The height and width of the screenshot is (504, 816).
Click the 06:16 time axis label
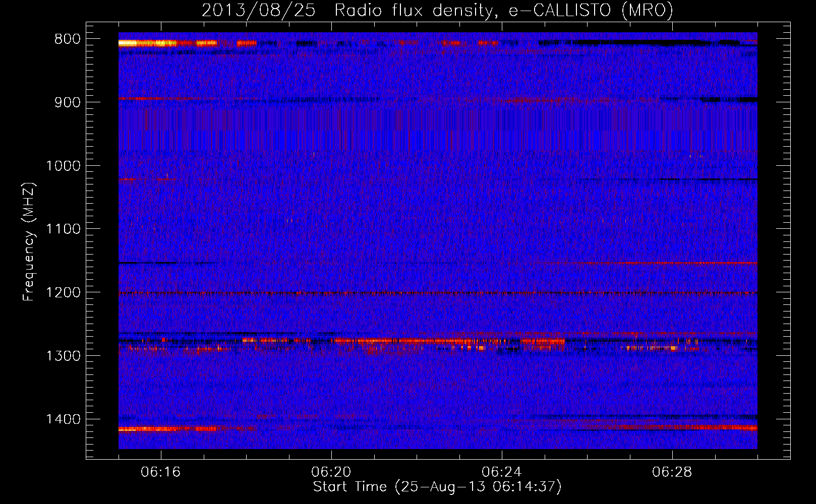click(x=161, y=472)
